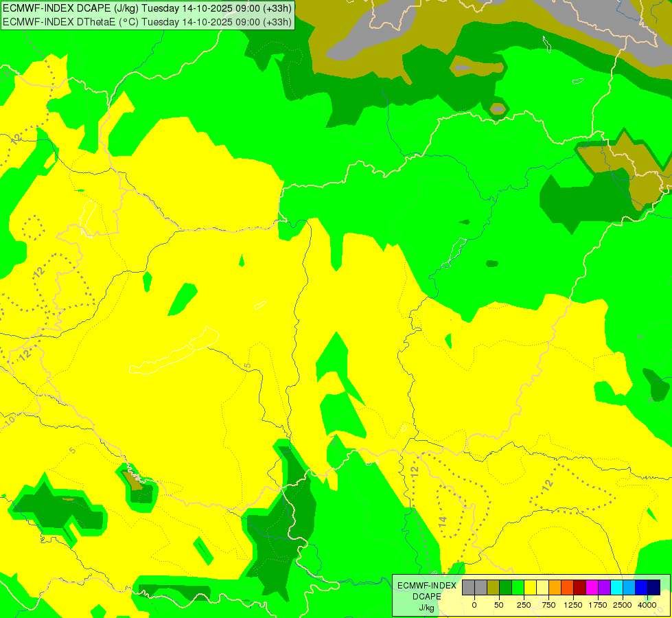Click the contour label 14 on the map
Screen dimensions: 672x618
point(443,521)
